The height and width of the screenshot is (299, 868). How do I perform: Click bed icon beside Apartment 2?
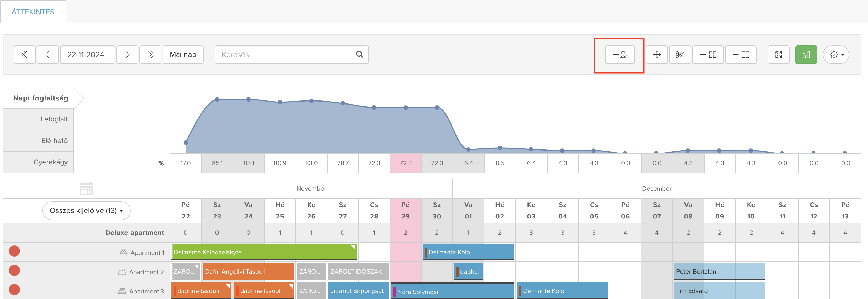(122, 272)
